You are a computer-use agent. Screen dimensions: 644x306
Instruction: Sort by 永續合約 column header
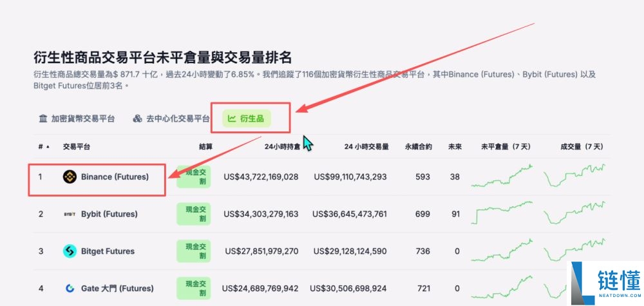click(x=418, y=147)
